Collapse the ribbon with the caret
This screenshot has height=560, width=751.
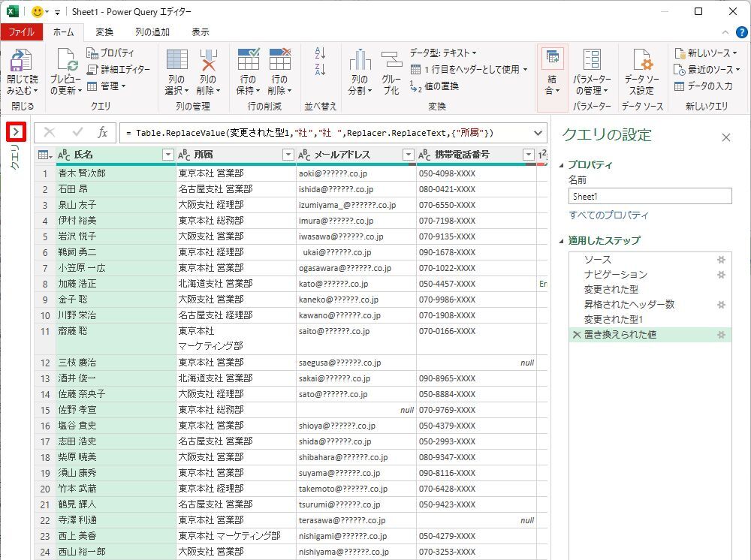point(725,32)
